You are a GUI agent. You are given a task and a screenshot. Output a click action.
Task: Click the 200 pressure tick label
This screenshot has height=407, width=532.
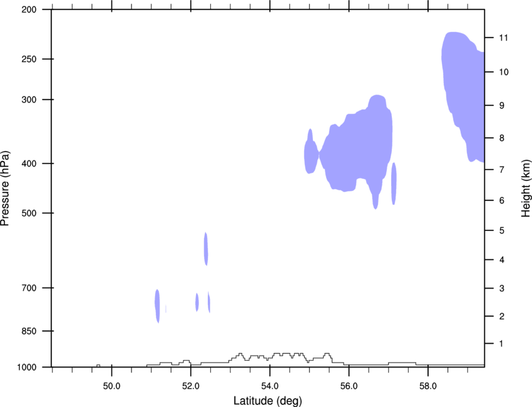coord(29,9)
